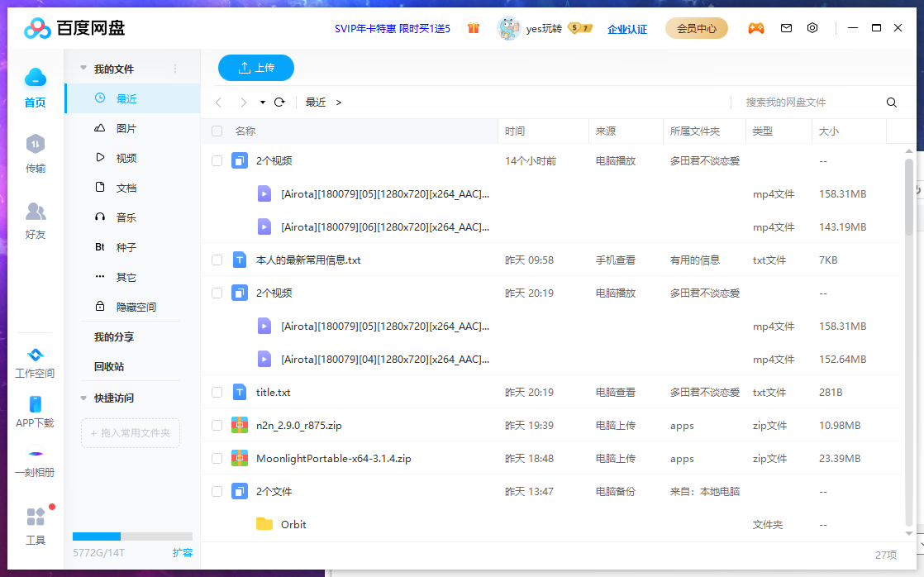Refresh the file list with the reload icon
924x577 pixels.
tap(280, 103)
